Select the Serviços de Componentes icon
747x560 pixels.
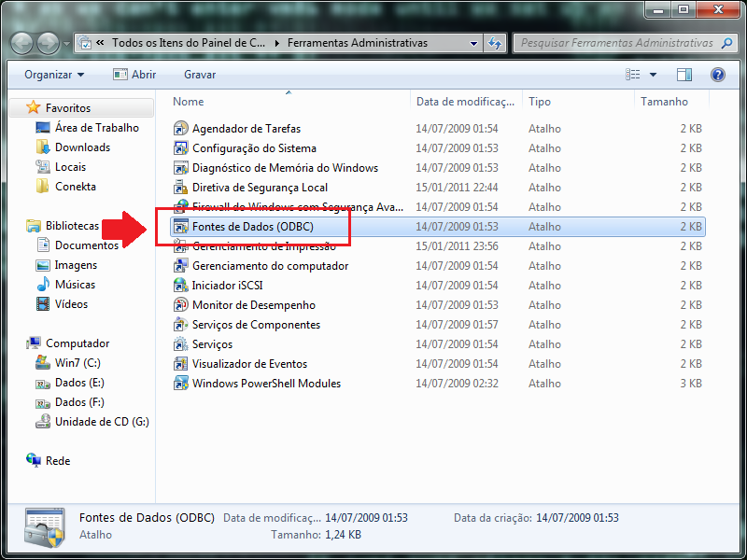point(180,324)
